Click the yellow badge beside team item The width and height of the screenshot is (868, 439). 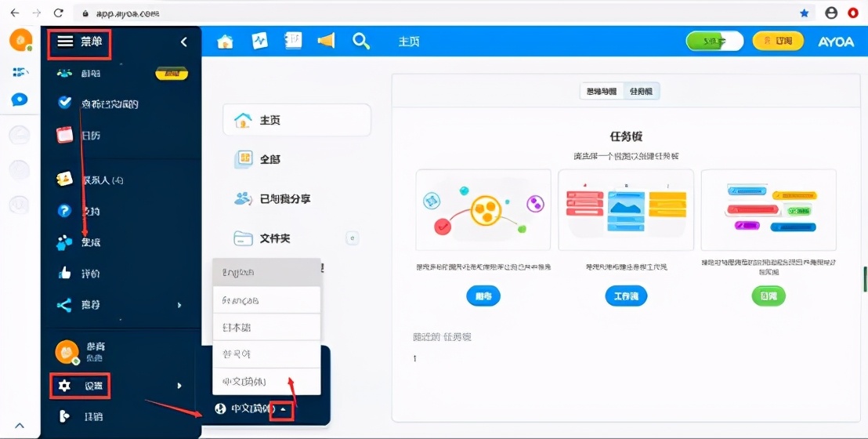point(171,73)
